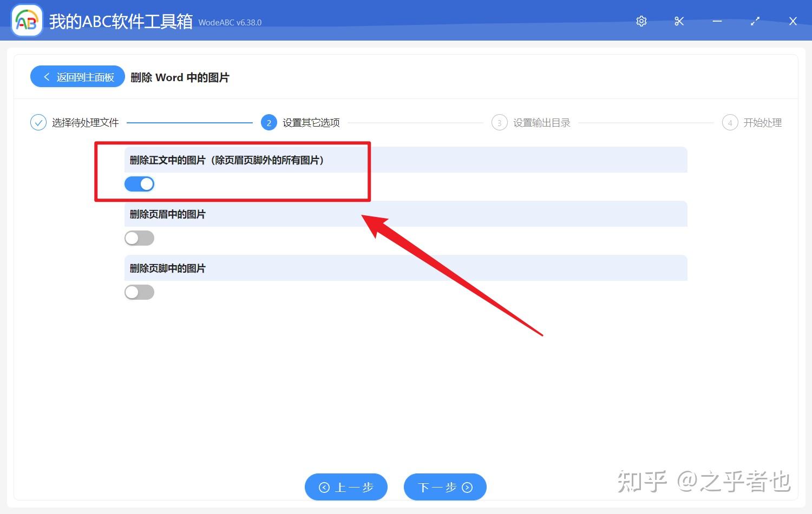Click the step 4 circle for 开始处理
Screen dimensions: 812x514
click(x=730, y=122)
